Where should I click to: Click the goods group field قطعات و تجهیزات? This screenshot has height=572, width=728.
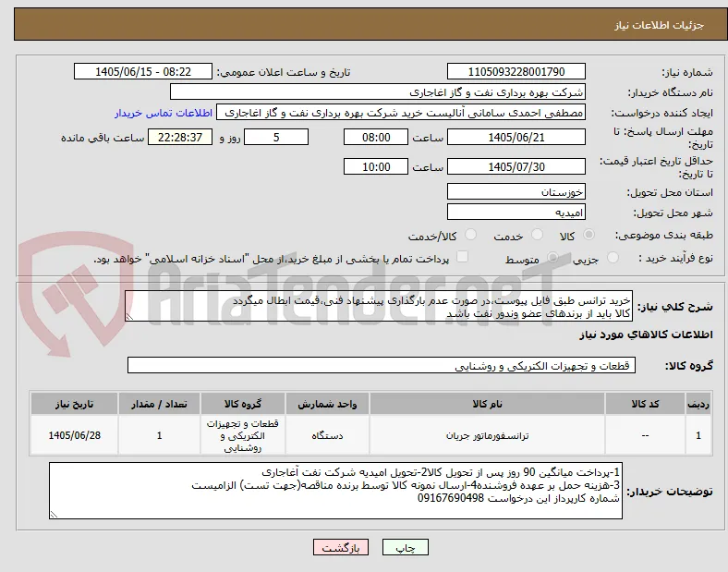click(x=382, y=365)
